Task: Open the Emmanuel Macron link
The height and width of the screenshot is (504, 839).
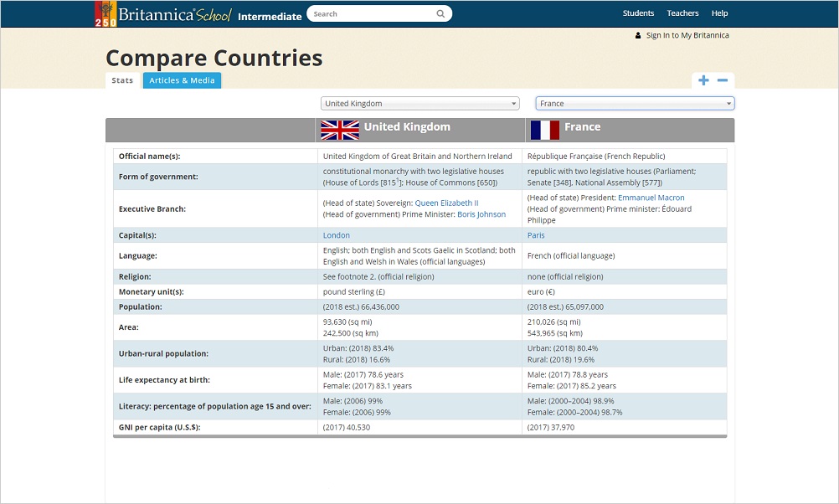Action: pyautogui.click(x=651, y=198)
